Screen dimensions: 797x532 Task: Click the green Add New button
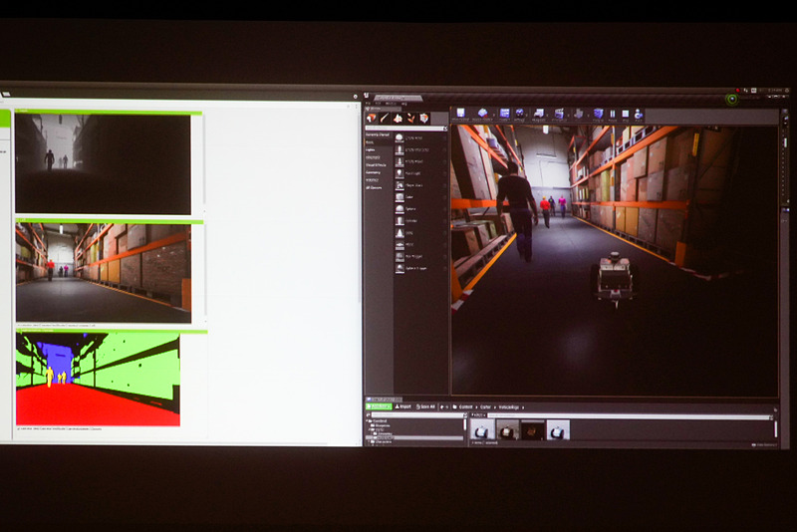[380, 406]
